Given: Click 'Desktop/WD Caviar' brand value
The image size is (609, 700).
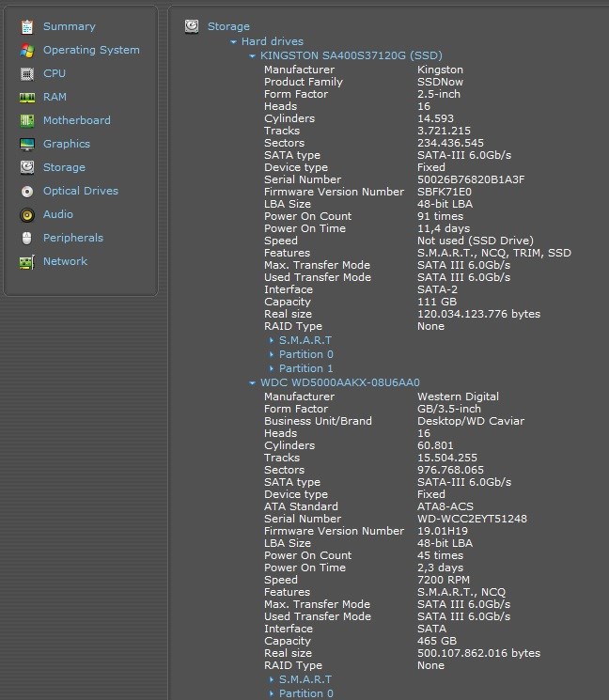Looking at the screenshot, I should click(471, 421).
